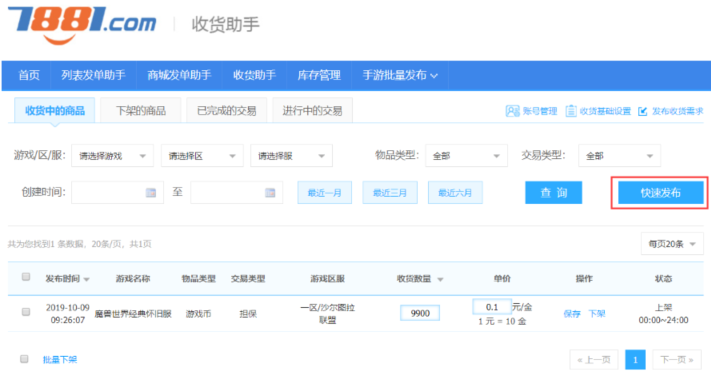Image resolution: width=711 pixels, height=381 pixels.
Task: Switch to 已完成的交易 tab
Action: click(x=227, y=111)
